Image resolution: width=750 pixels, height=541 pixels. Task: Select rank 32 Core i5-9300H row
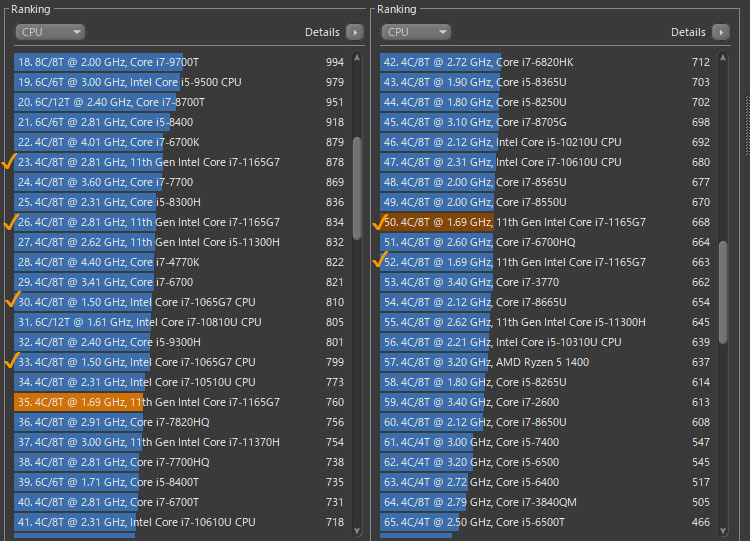tap(179, 342)
